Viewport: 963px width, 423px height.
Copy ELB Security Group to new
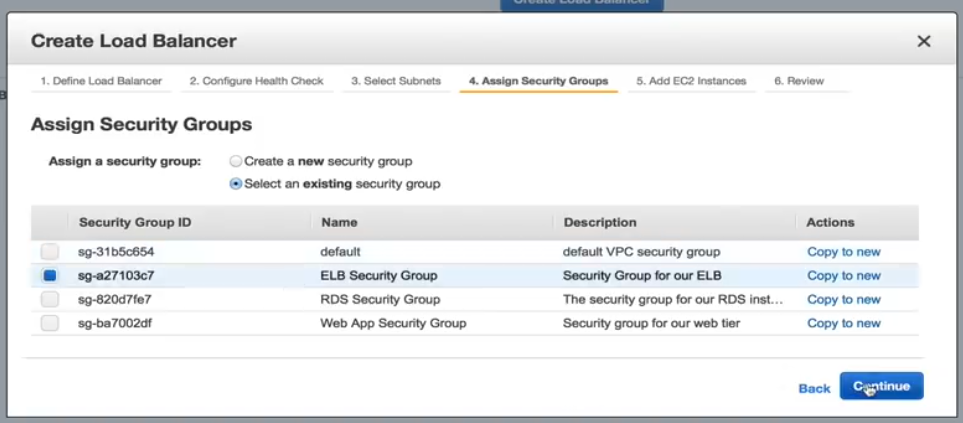pos(843,276)
